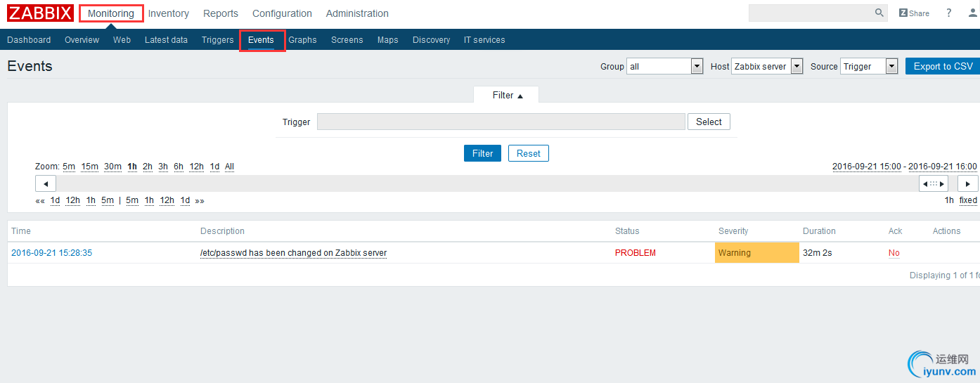Open the IT services submenu
Screen dimensions: 980x383
tap(484, 40)
